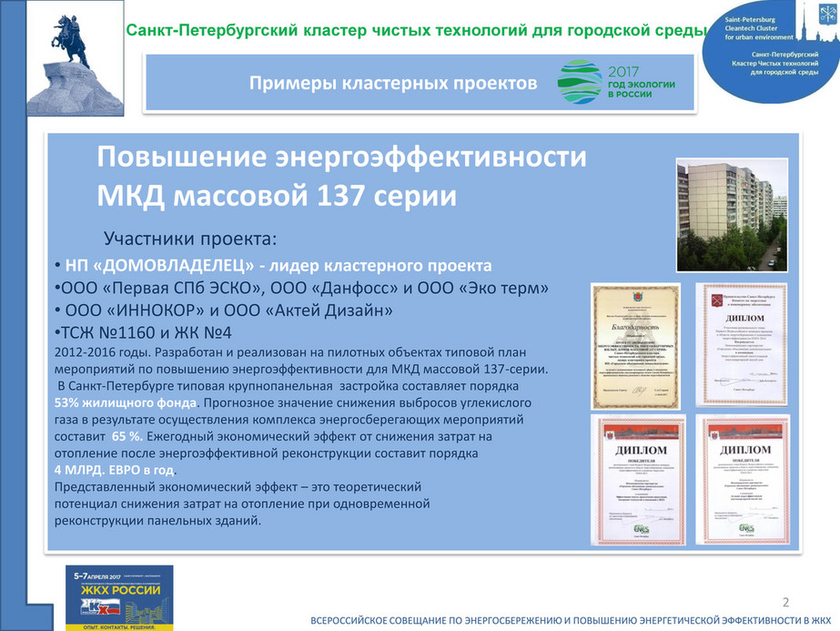Click the green-blue 2017 ecology year emblem

tap(579, 82)
